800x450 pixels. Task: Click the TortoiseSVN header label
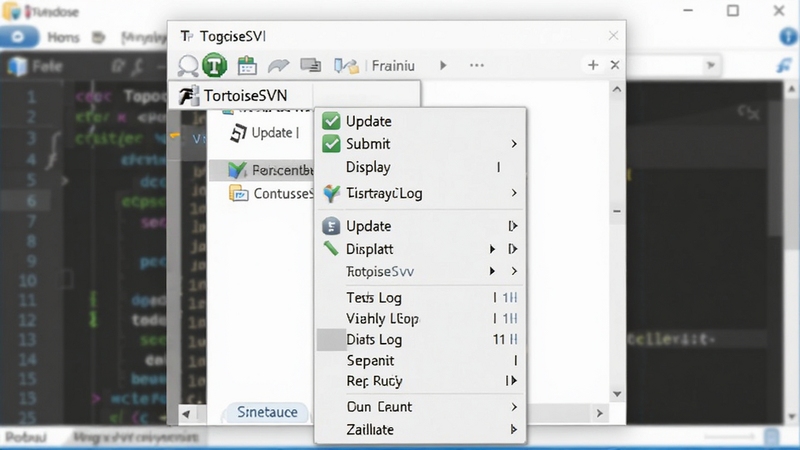click(245, 95)
